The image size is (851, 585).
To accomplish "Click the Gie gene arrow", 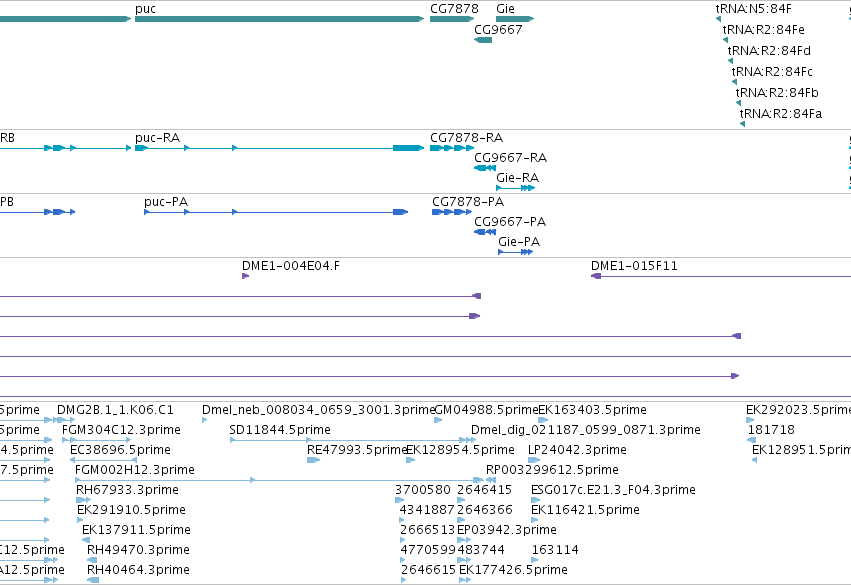I will click(515, 19).
